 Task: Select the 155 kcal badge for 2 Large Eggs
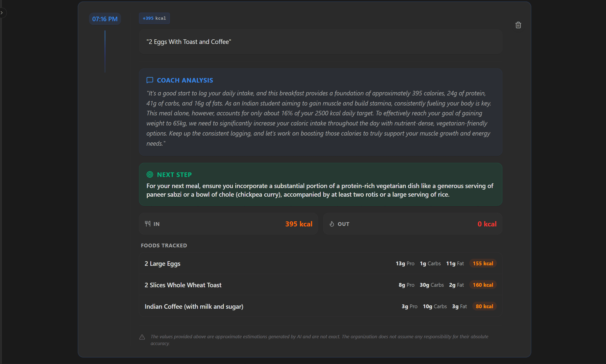click(x=483, y=263)
